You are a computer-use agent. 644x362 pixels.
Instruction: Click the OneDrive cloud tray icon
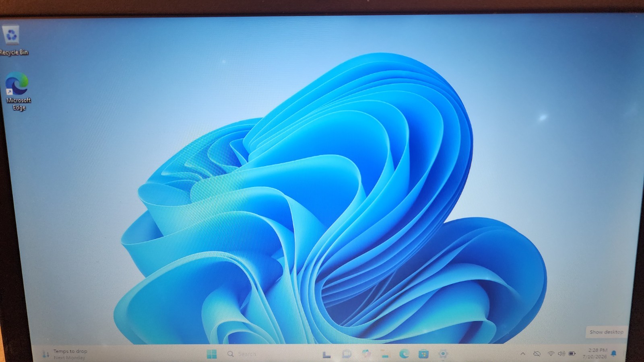[x=537, y=354]
